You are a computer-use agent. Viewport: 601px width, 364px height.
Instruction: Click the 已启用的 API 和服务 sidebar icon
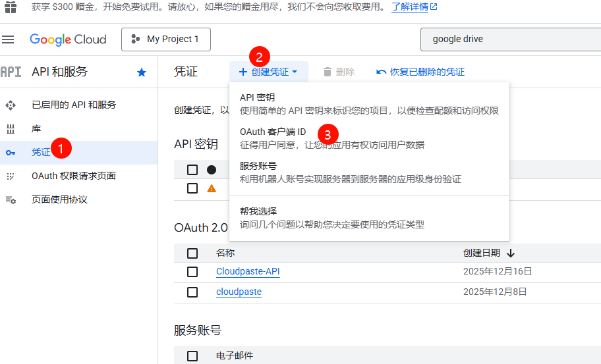click(x=10, y=105)
